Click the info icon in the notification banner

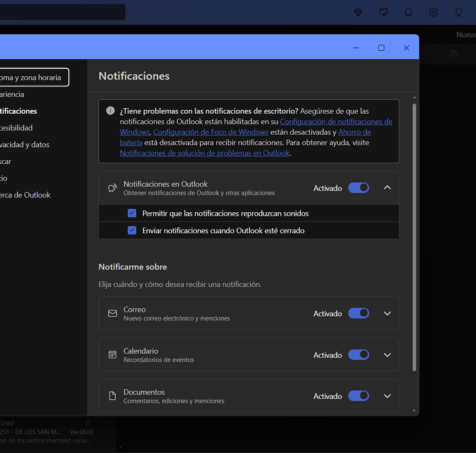coord(110,111)
